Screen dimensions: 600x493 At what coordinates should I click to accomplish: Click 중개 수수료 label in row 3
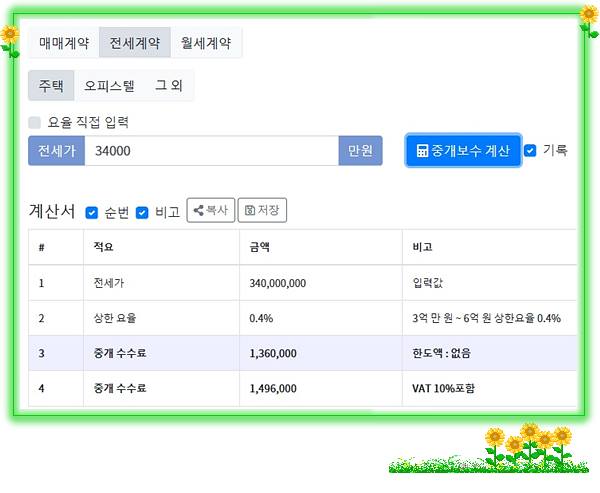point(120,353)
